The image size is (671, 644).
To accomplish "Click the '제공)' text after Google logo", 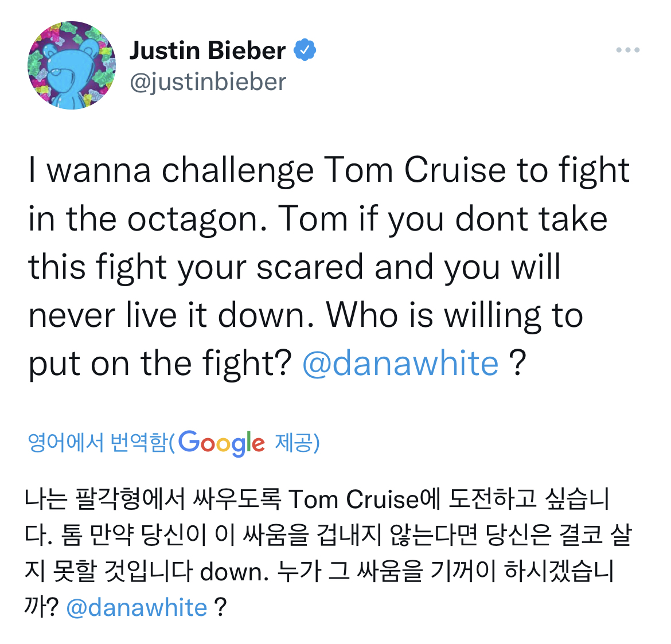I will point(297,443).
